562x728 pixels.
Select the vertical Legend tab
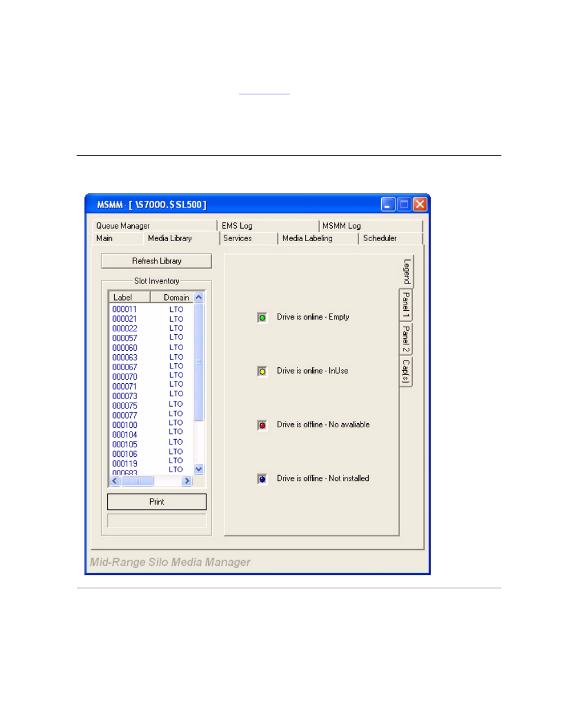[x=406, y=271]
